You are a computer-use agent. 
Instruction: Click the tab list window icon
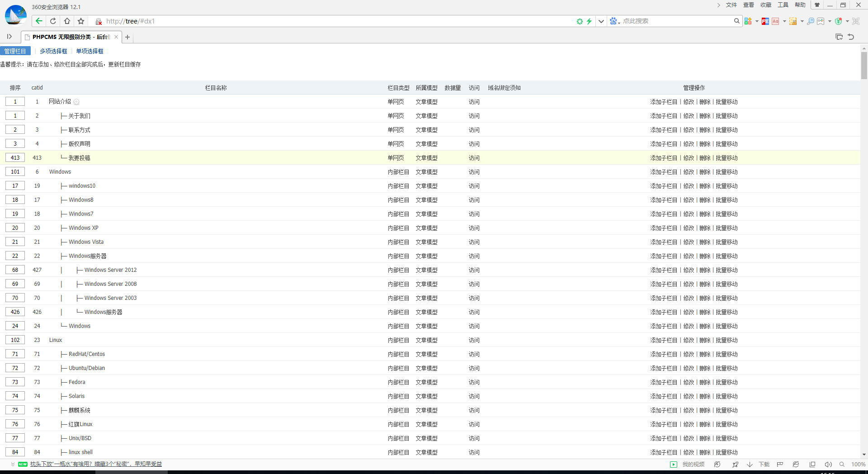click(x=839, y=37)
